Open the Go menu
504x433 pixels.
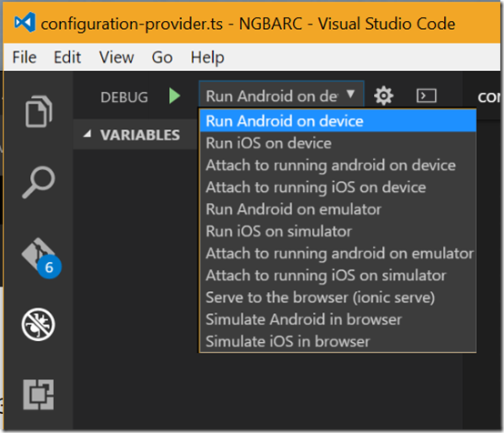point(162,57)
